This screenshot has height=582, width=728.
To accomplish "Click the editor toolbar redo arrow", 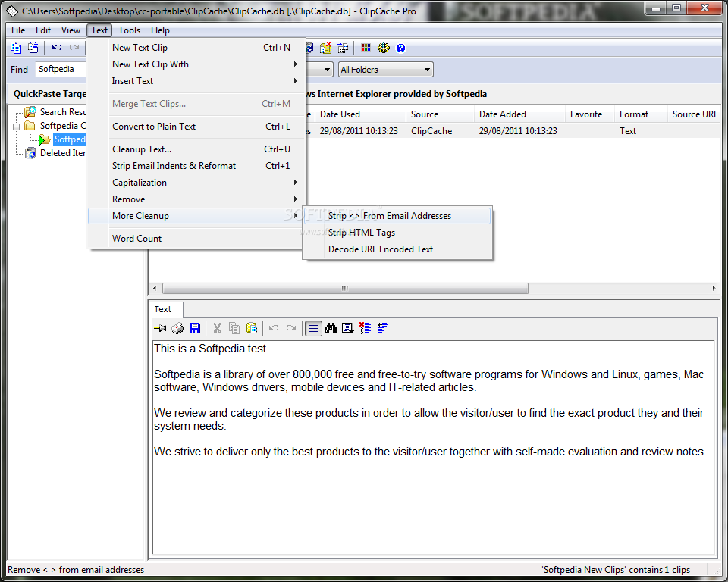I will tap(291, 328).
